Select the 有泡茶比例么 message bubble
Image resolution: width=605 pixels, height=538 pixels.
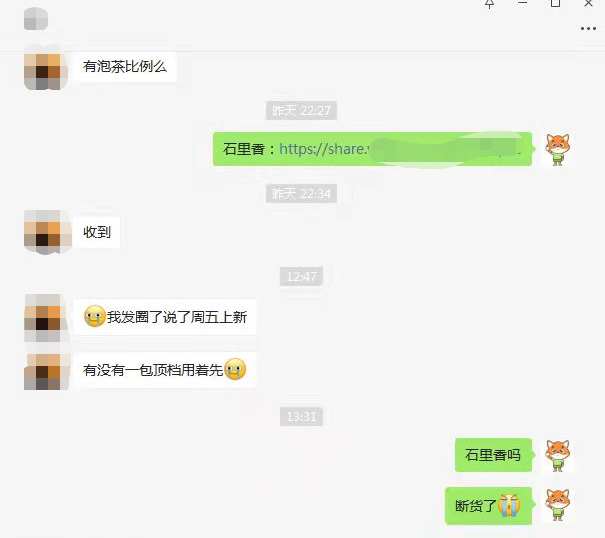pos(125,67)
